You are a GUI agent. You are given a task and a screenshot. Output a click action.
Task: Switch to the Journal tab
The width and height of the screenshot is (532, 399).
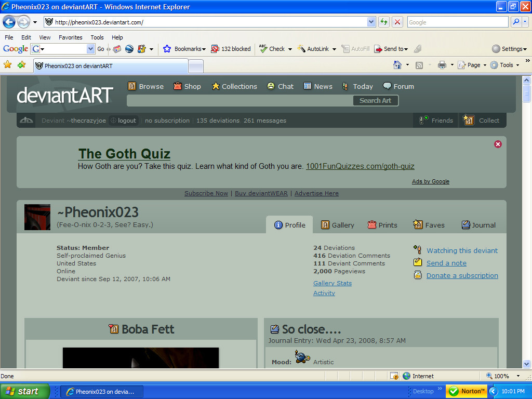coord(478,225)
